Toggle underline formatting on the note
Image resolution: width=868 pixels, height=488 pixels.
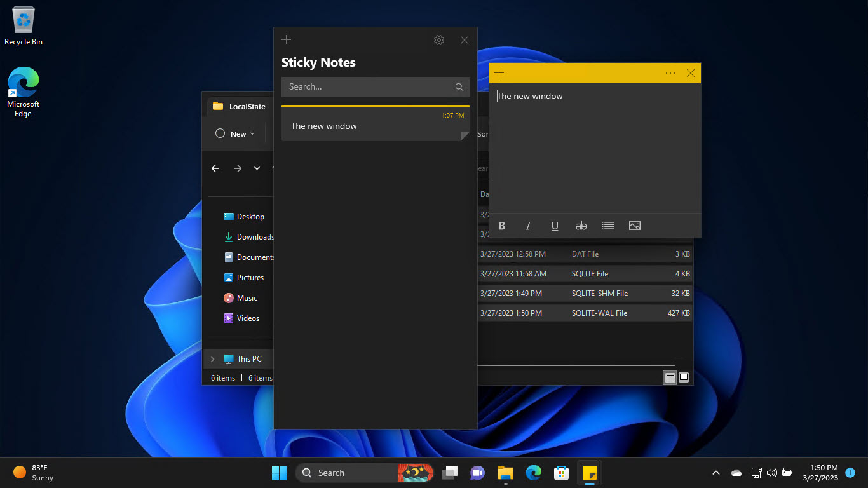555,226
